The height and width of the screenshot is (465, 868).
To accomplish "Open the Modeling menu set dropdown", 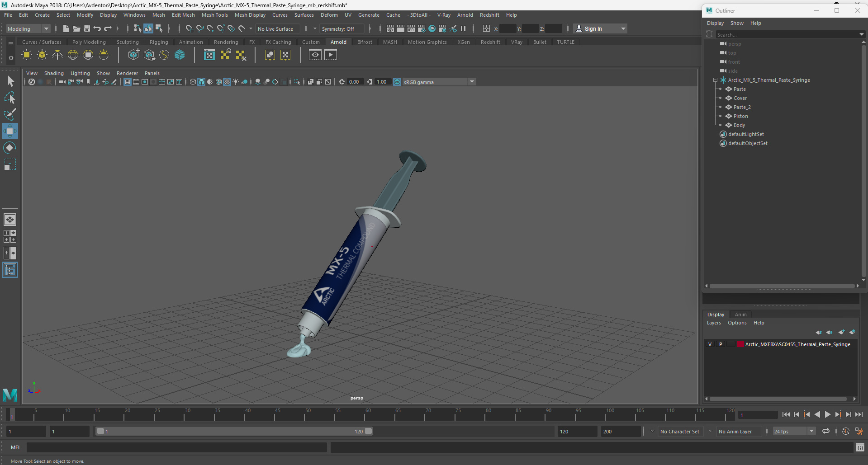I will pos(28,28).
